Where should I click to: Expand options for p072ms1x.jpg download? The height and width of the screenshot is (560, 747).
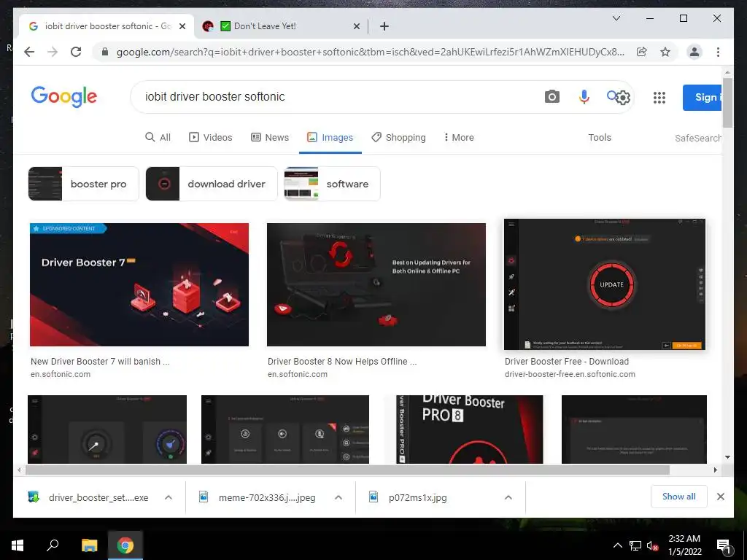point(508,497)
